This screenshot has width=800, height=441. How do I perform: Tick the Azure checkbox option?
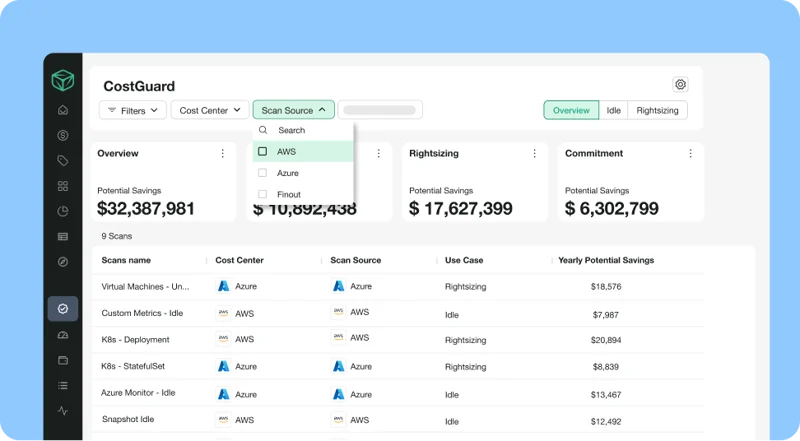pyautogui.click(x=263, y=173)
